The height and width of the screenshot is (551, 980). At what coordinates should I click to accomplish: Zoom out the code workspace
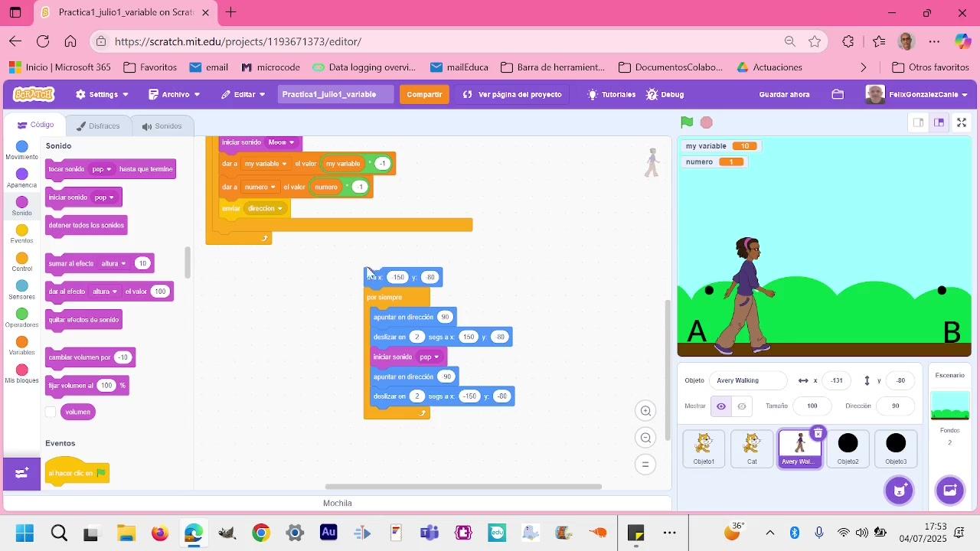(x=645, y=438)
